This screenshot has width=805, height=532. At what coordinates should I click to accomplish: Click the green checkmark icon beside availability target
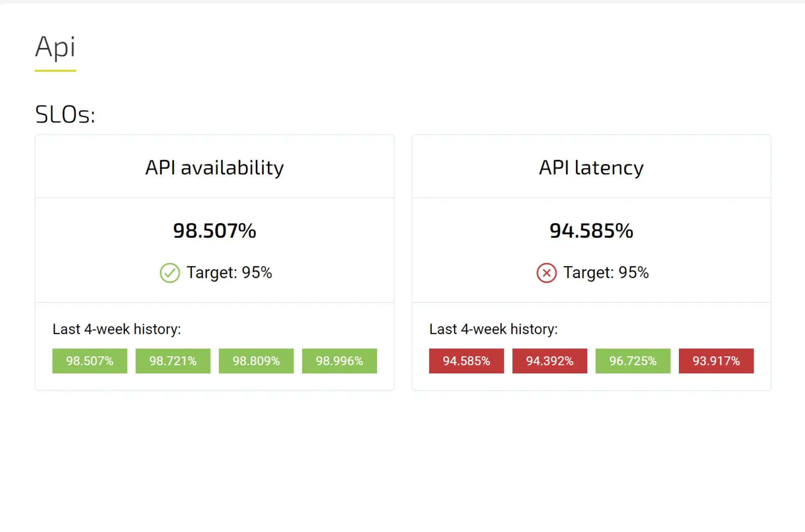[x=170, y=273]
